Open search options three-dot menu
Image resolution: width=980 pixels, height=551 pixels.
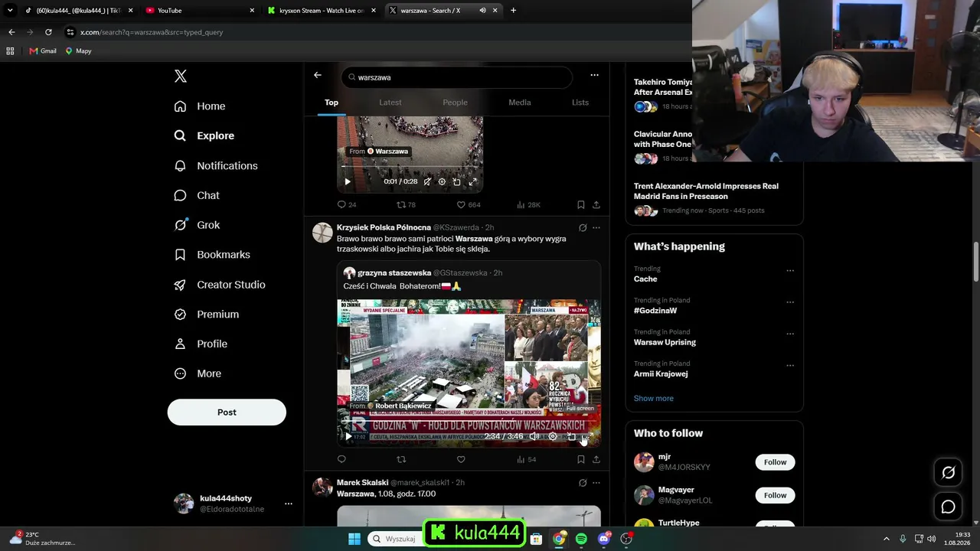click(x=594, y=75)
